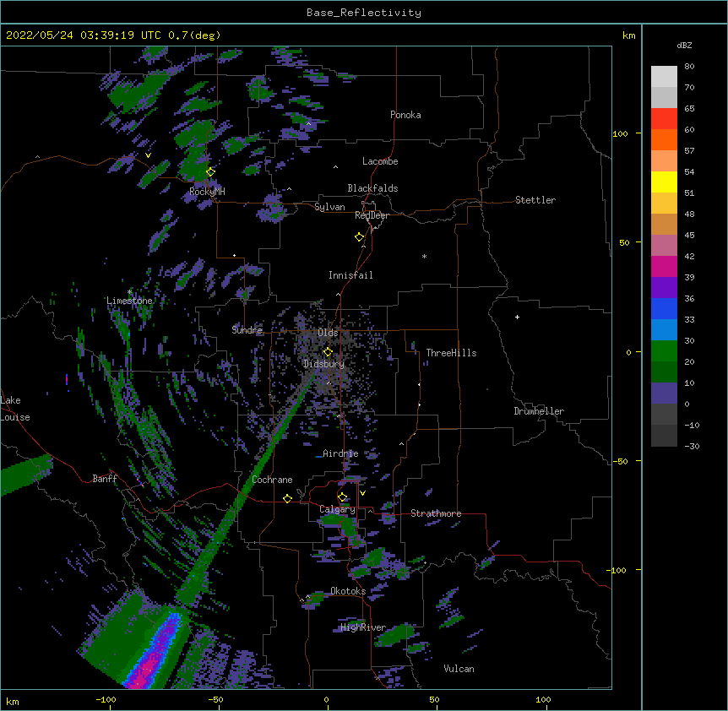Pick the bright green 30-20 dBZ legend swatch

click(664, 351)
